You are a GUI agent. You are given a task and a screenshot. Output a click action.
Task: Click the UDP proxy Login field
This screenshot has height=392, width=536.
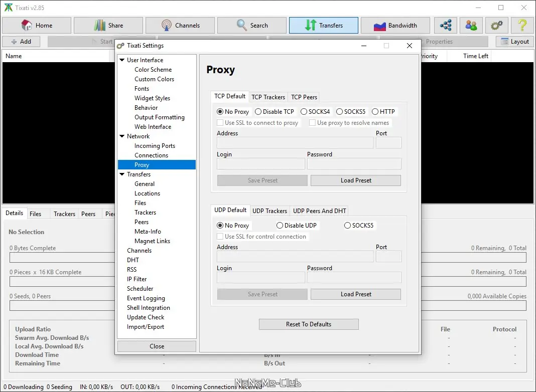[261, 278]
